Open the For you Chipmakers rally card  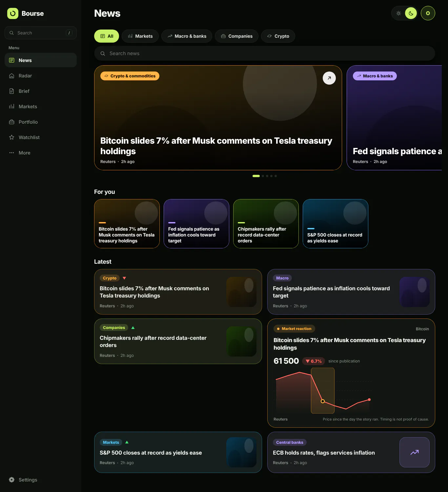(x=266, y=224)
